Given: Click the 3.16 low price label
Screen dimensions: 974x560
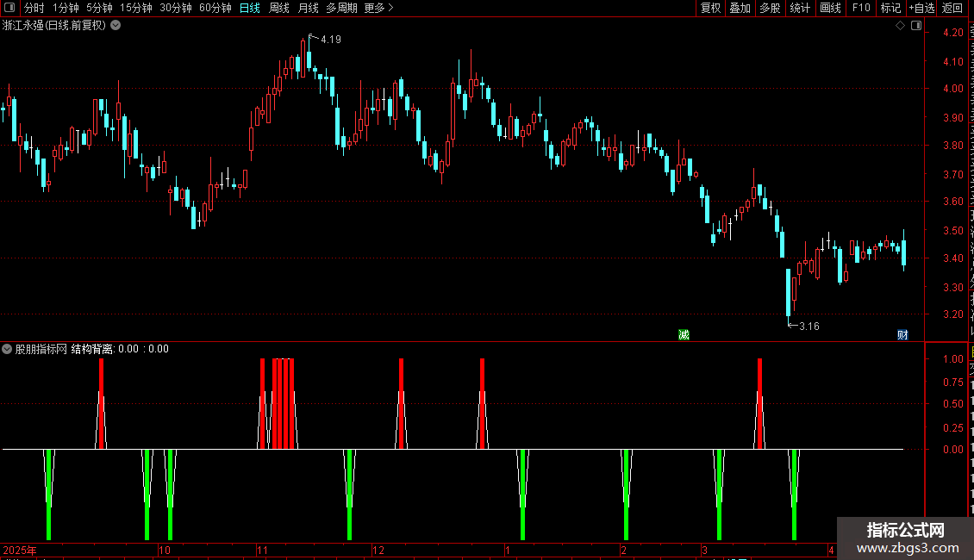Looking at the screenshot, I should click(809, 327).
